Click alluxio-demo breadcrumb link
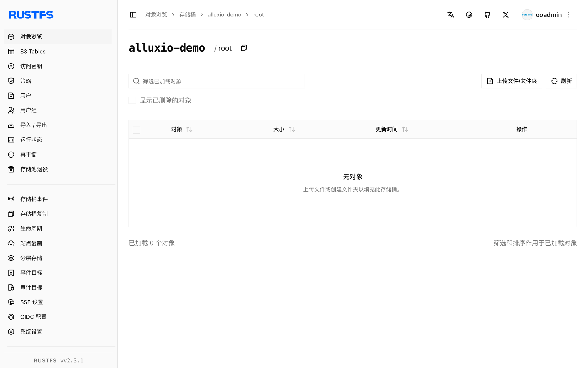This screenshot has width=588, height=368. tap(224, 15)
